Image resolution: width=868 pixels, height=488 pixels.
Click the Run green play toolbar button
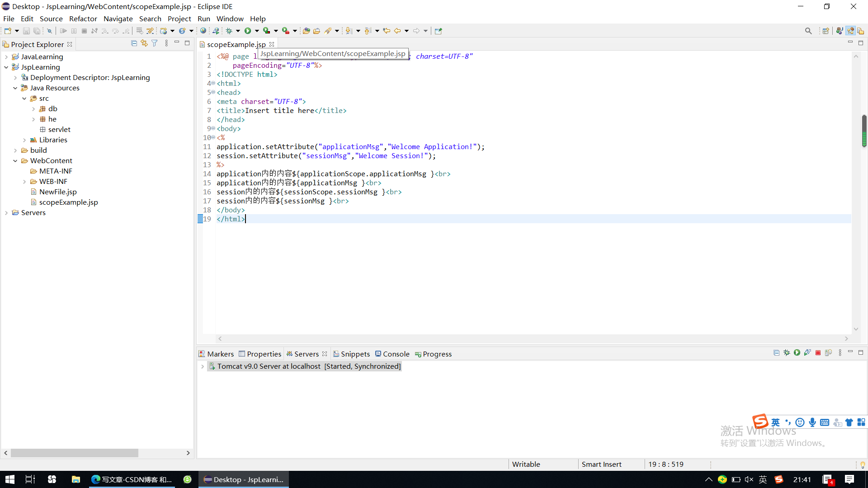[x=248, y=31]
